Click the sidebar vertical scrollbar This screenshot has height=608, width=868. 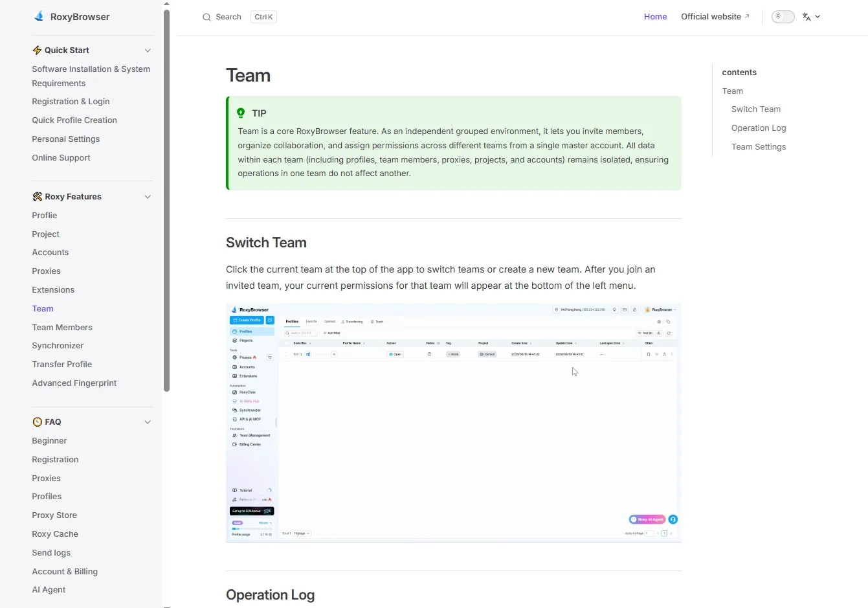coord(166,201)
